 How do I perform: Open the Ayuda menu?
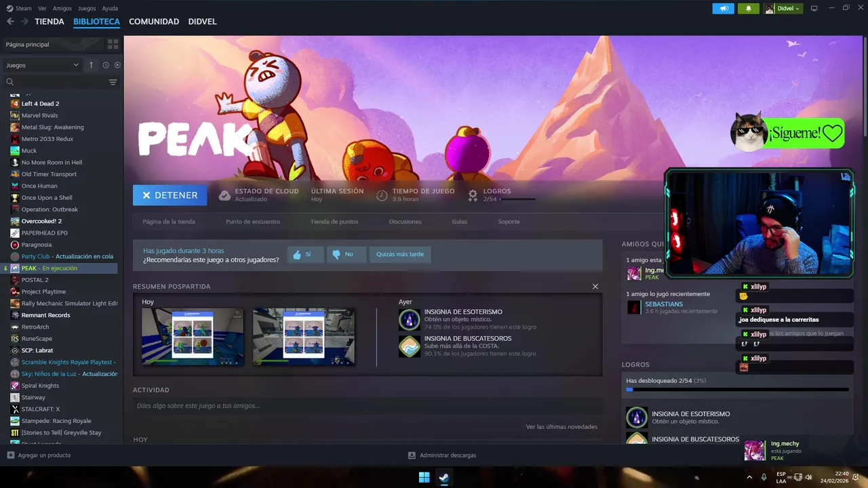[110, 8]
